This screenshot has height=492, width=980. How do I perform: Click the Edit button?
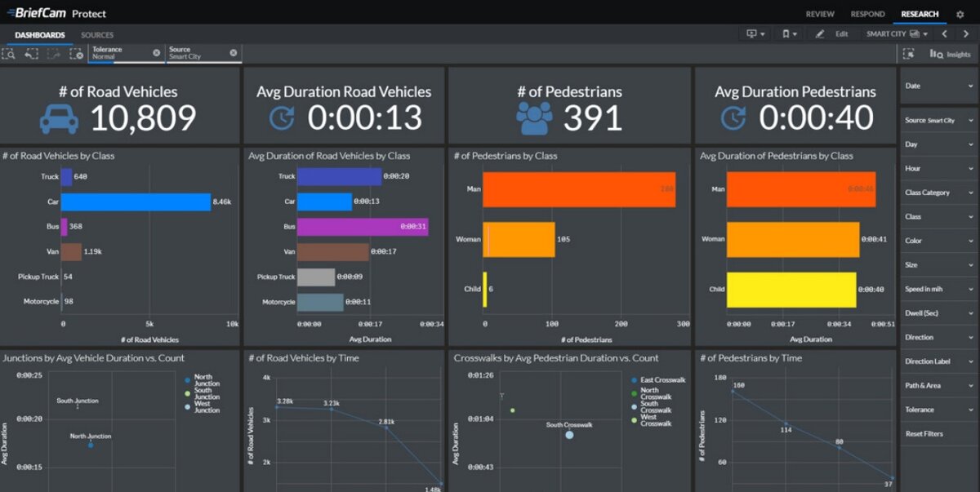pyautogui.click(x=833, y=34)
